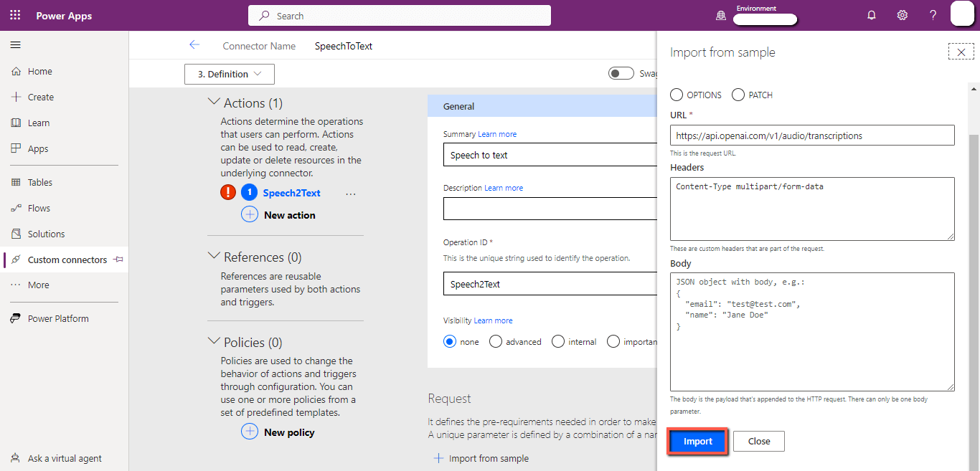Select the OPTIONS verb radio button

[x=676, y=95]
